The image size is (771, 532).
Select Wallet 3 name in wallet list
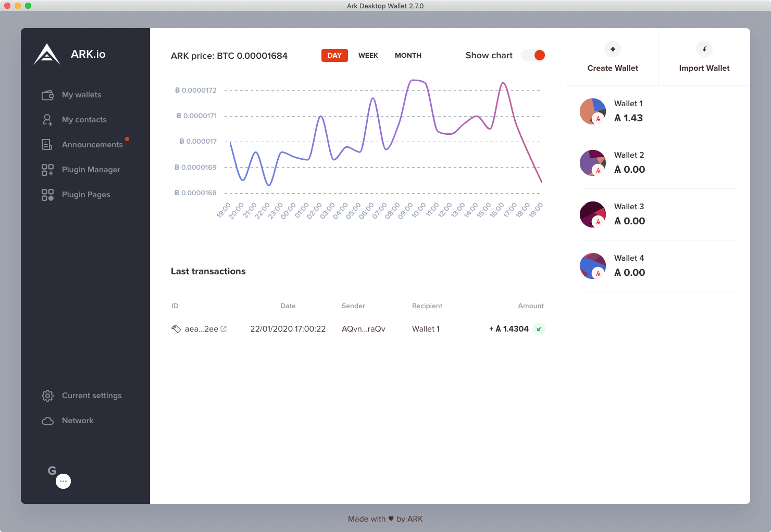tap(629, 207)
